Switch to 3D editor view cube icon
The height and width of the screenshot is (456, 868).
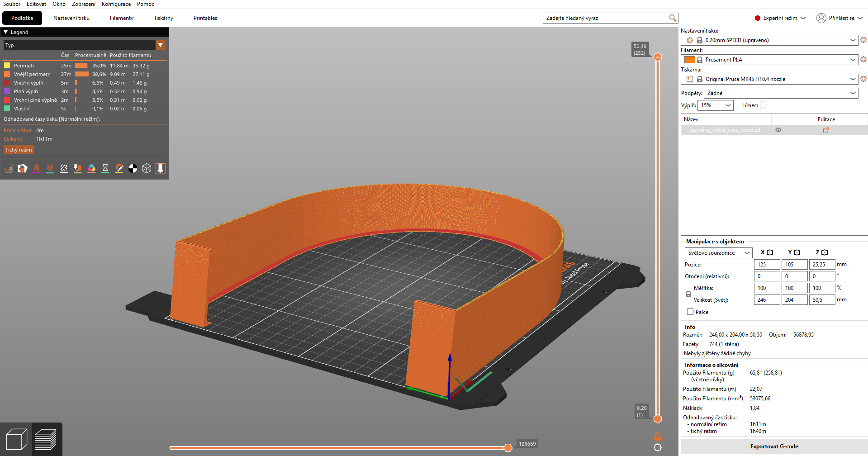click(x=16, y=439)
